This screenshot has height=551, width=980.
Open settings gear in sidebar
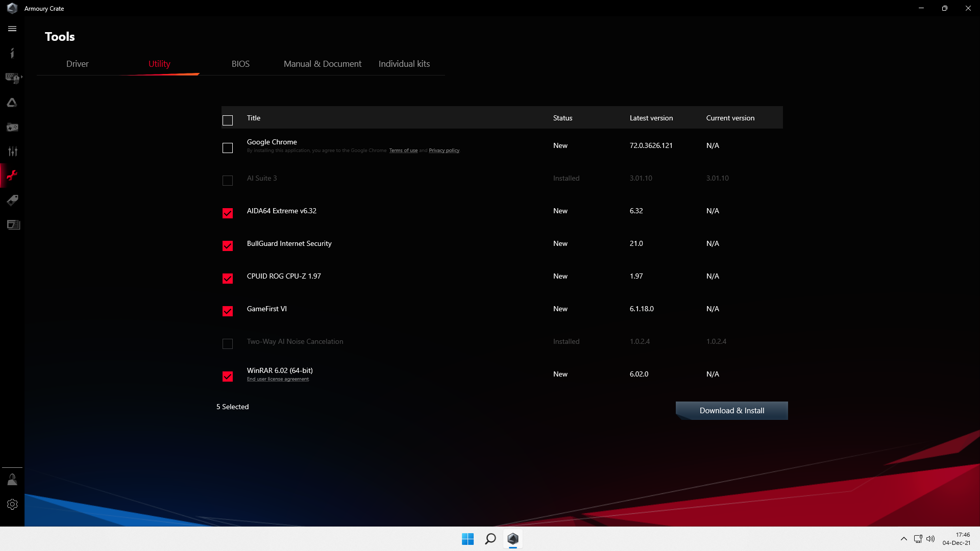(x=12, y=504)
